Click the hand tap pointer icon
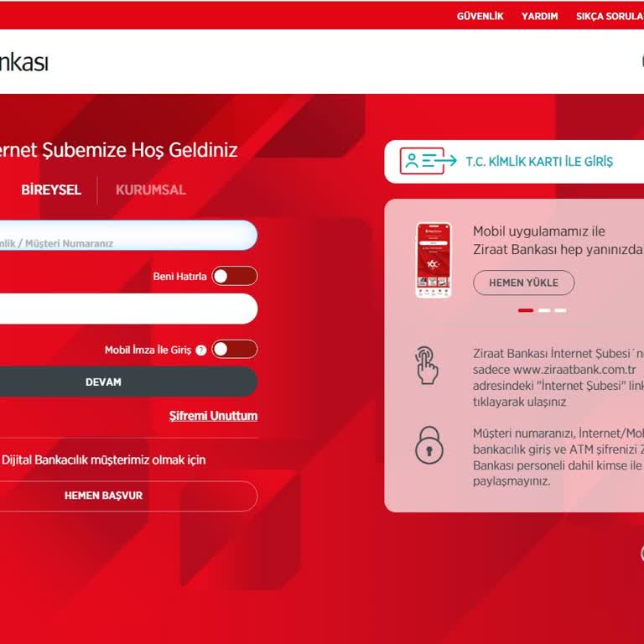This screenshot has width=644, height=644. (427, 365)
